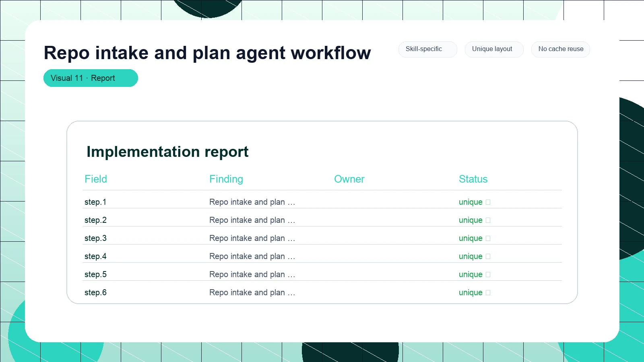Select the step.4 field cell
The image size is (644, 362).
tap(95, 256)
